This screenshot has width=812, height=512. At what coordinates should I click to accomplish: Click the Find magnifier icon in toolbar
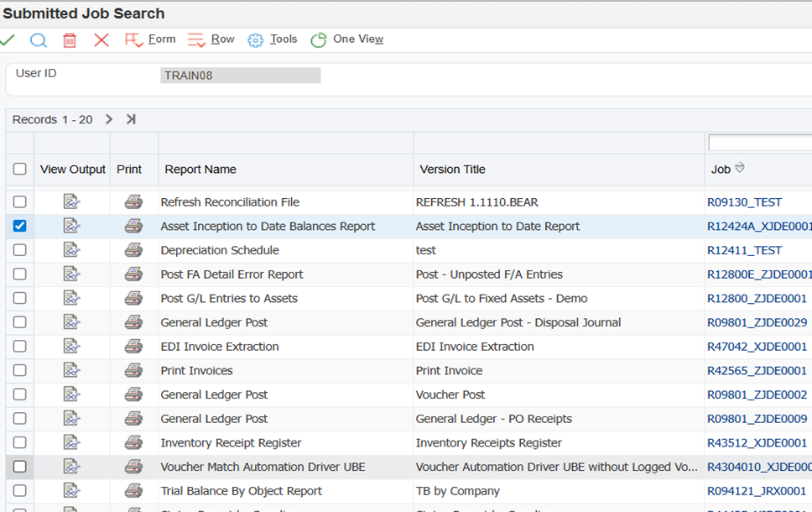(39, 40)
